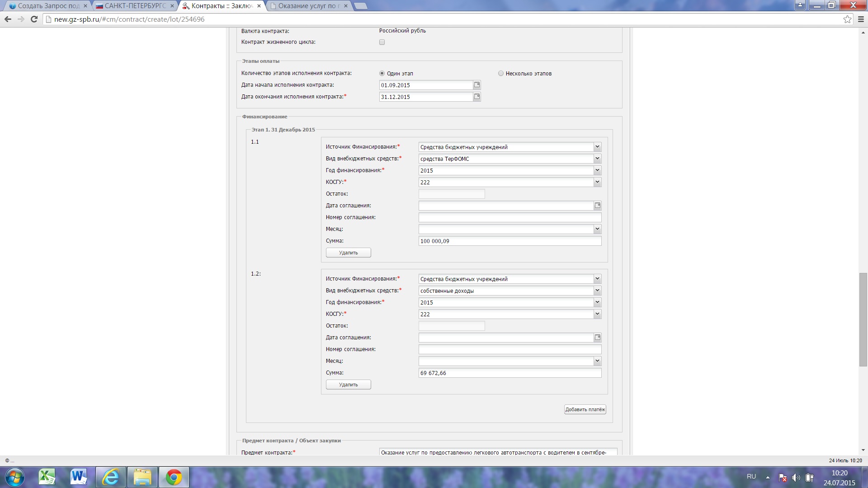Open calendar for contract end date

tap(476, 97)
